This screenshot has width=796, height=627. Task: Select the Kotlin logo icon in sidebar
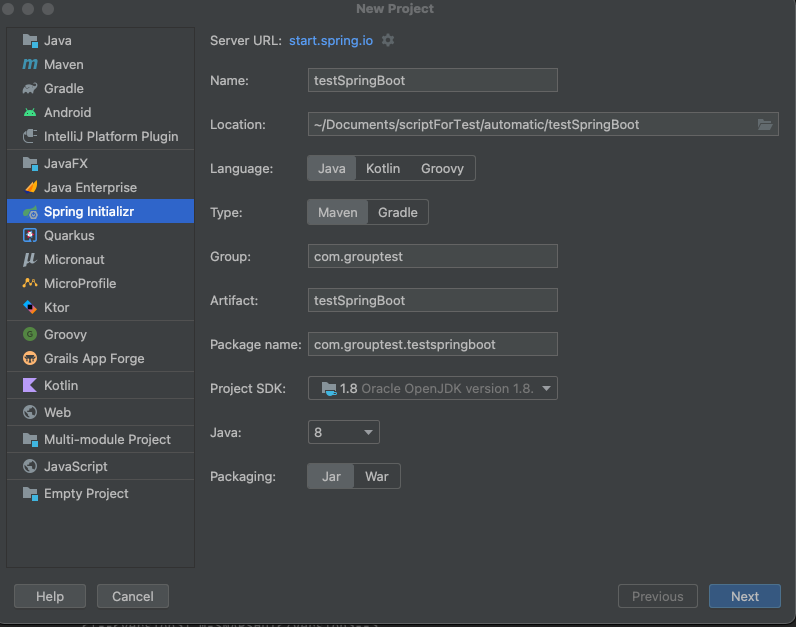click(x=29, y=386)
